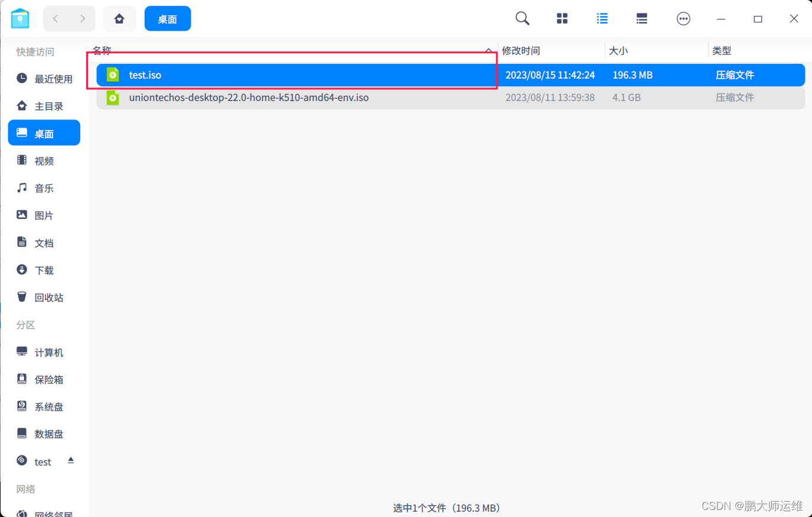Open 音乐 folder in the sidebar
This screenshot has width=812, height=517.
(44, 188)
